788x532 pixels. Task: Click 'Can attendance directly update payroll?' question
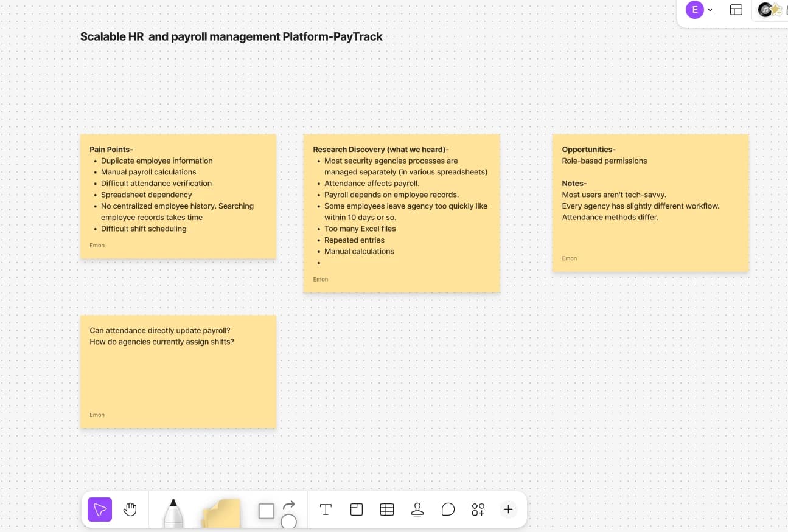click(x=160, y=331)
